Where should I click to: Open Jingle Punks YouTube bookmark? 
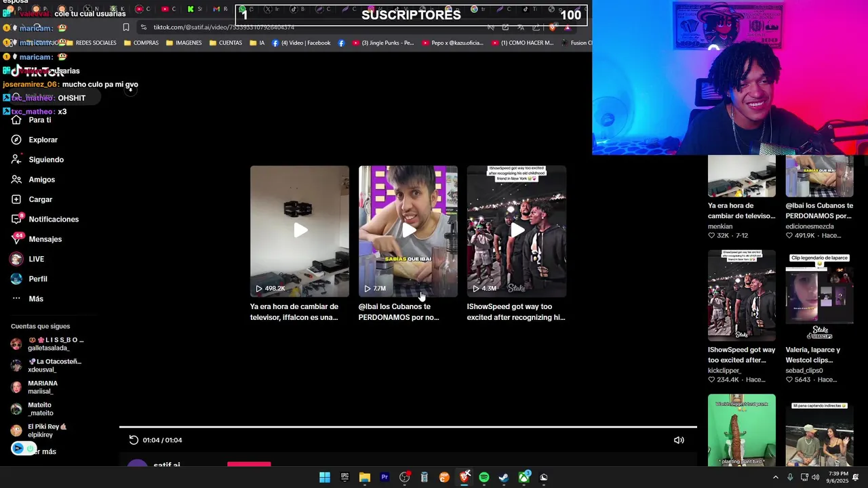(382, 43)
